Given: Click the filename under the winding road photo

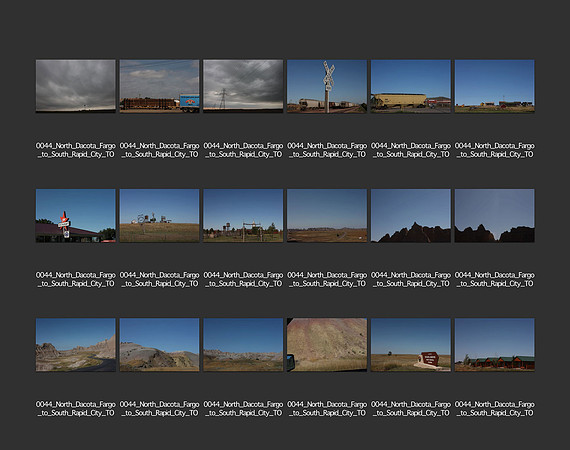Looking at the screenshot, I should pos(76,409).
